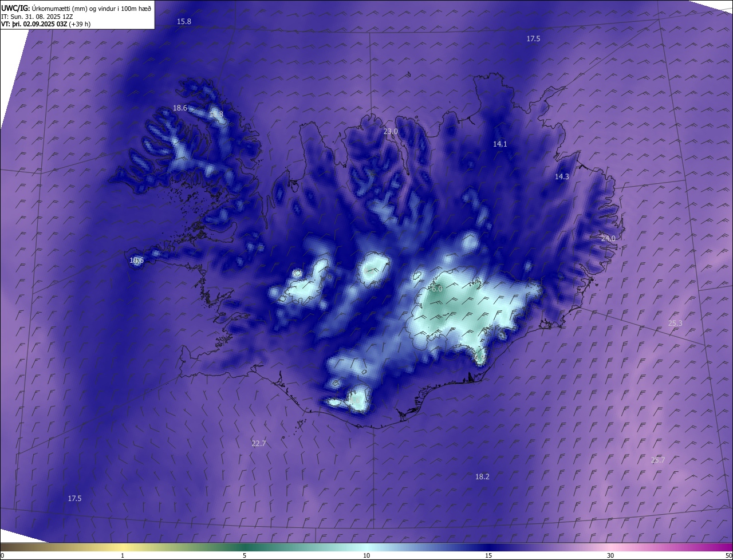Click the 22.7 value label off the southwest coast
Viewport: 733px width, 560px height.
[x=259, y=443]
